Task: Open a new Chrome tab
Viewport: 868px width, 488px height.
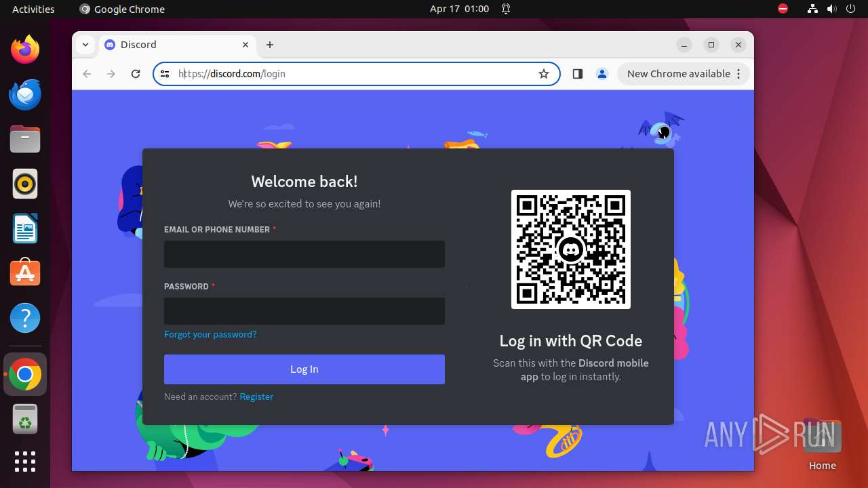Action: [x=270, y=45]
